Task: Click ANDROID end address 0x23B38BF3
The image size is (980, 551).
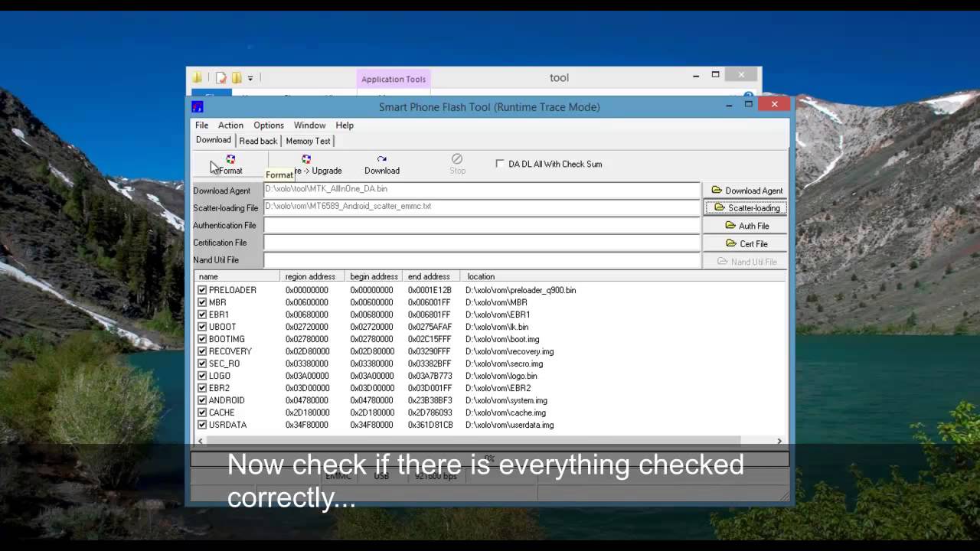Action: point(430,400)
